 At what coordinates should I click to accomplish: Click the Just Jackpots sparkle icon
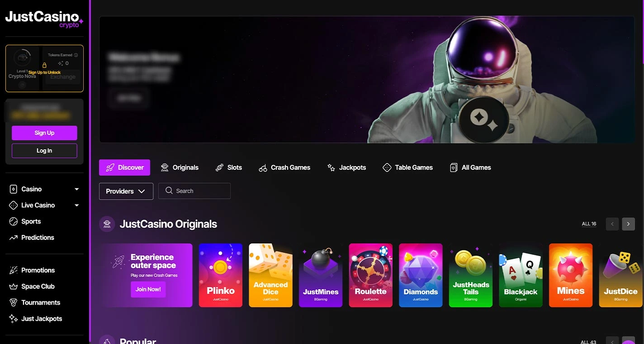(x=14, y=319)
